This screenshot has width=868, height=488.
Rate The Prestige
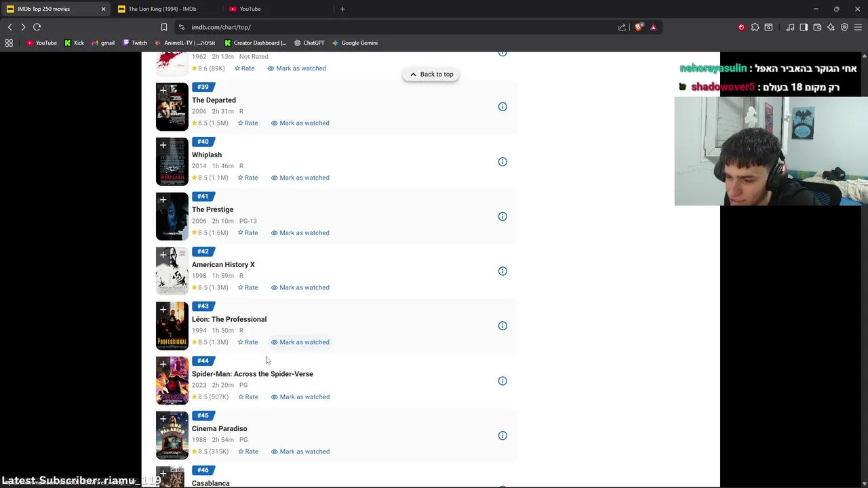click(x=248, y=232)
